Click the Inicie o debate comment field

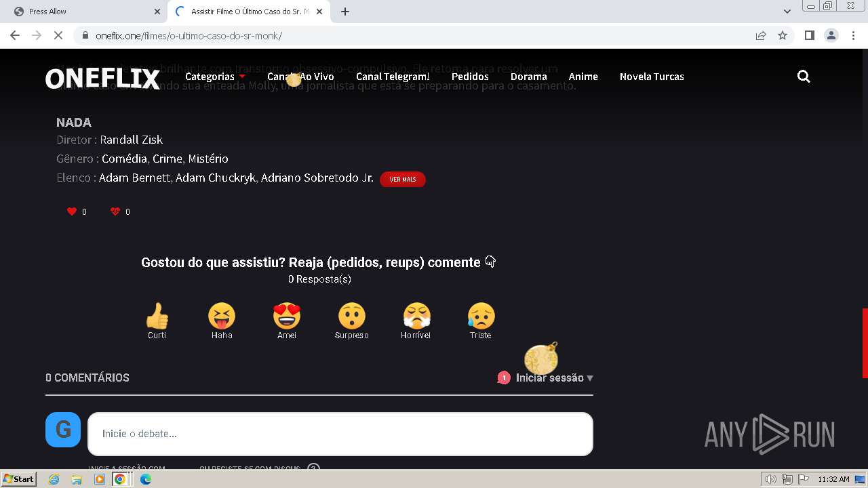coord(340,434)
